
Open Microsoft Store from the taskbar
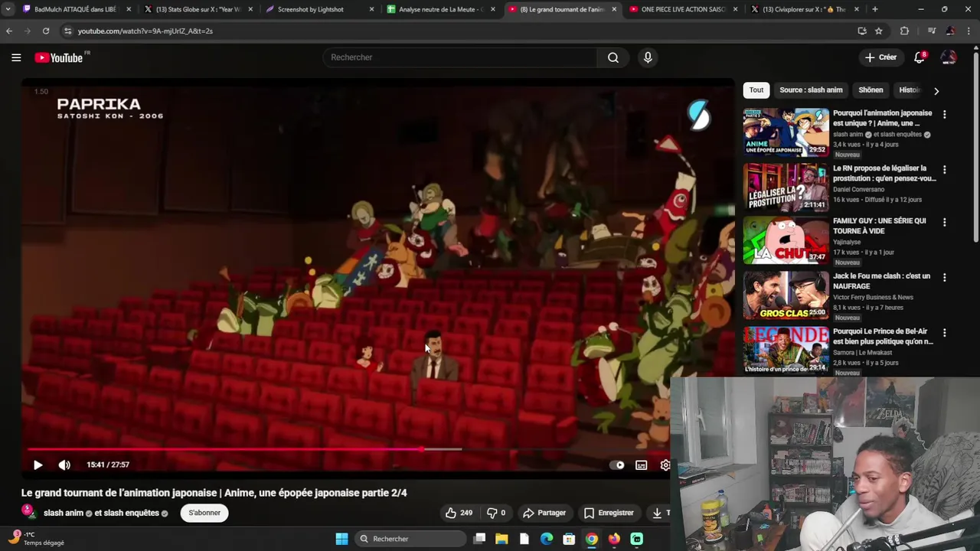point(569,539)
